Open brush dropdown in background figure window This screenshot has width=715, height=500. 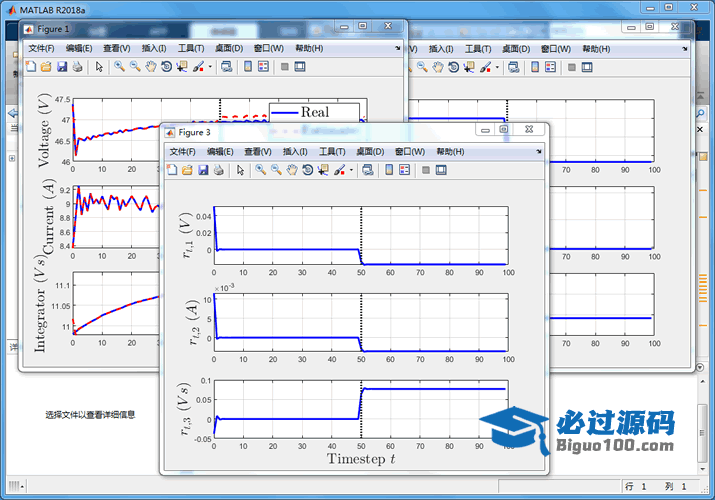497,67
